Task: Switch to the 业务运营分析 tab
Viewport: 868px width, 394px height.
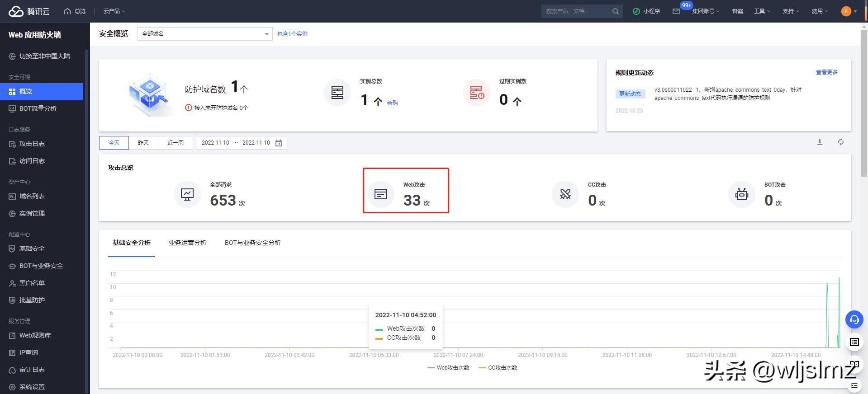Action: (x=187, y=243)
